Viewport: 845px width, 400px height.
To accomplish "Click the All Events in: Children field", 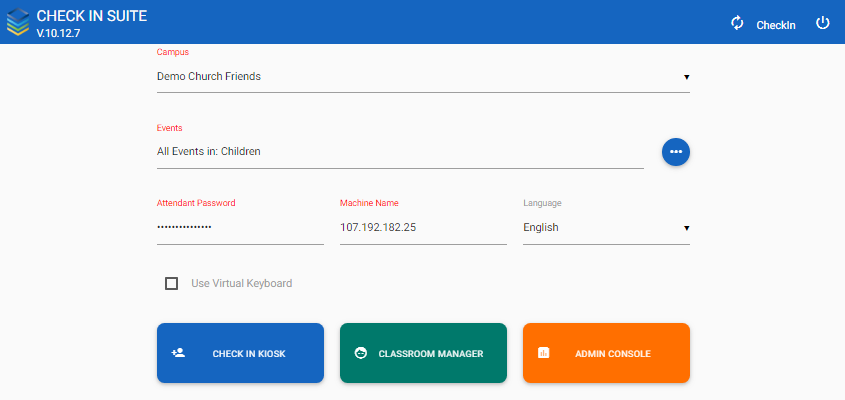I will [400, 152].
